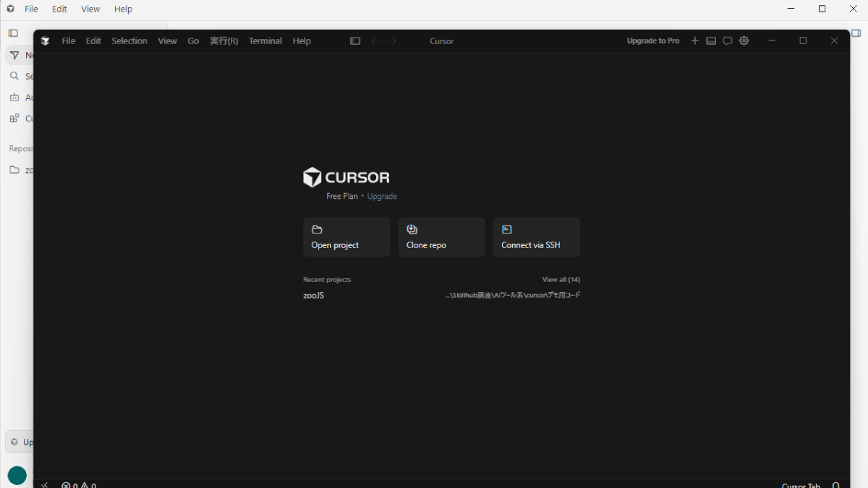868x488 pixels.
Task: Open the Edit menu in Cursor window
Action: tap(93, 41)
